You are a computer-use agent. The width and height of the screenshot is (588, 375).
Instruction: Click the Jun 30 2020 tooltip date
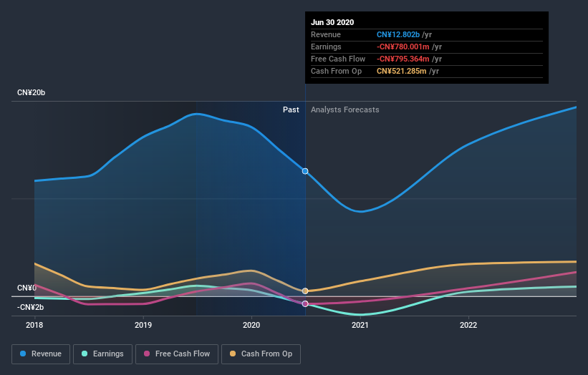pyautogui.click(x=332, y=22)
